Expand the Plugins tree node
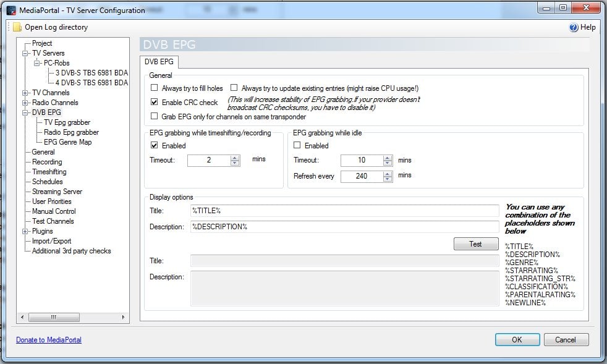 click(x=25, y=232)
